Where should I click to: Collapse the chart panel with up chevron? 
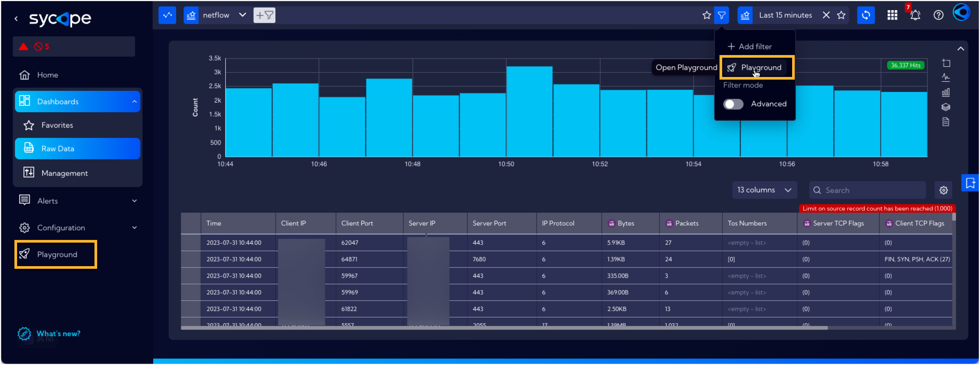pos(960,49)
